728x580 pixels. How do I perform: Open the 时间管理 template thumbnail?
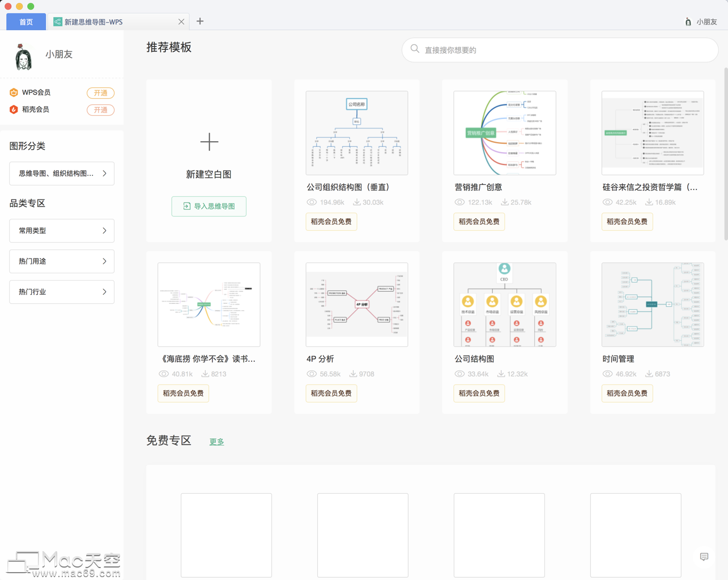click(x=652, y=304)
